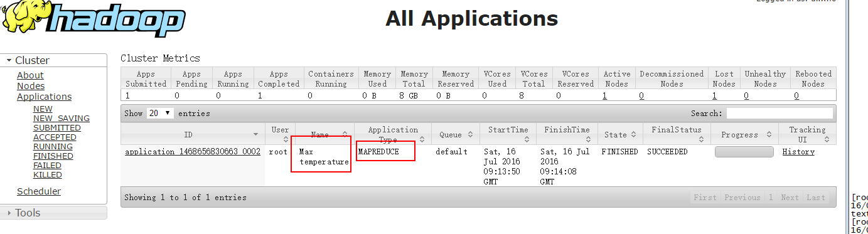The height and width of the screenshot is (234, 868).
Task: Open application_1468656830663_0002 details
Action: click(x=193, y=152)
